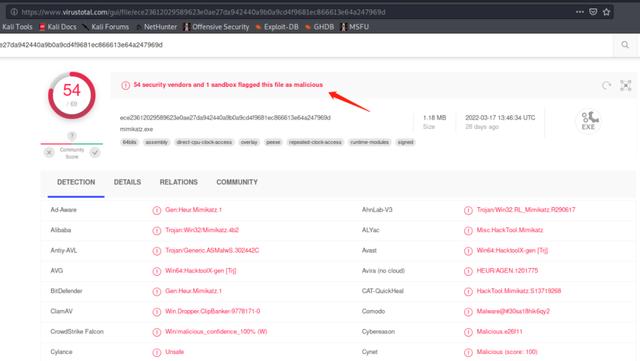
Task: Switch to the RELATIONS tab
Action: (178, 182)
